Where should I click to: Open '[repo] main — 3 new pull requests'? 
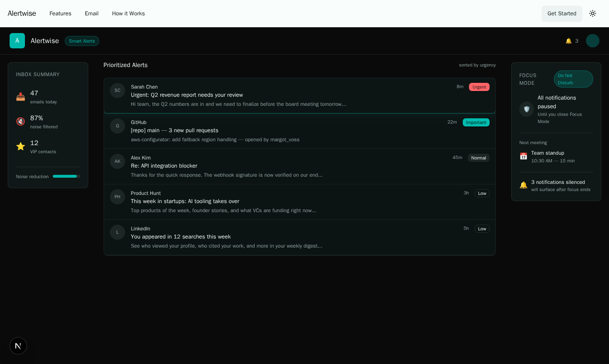pyautogui.click(x=175, y=130)
